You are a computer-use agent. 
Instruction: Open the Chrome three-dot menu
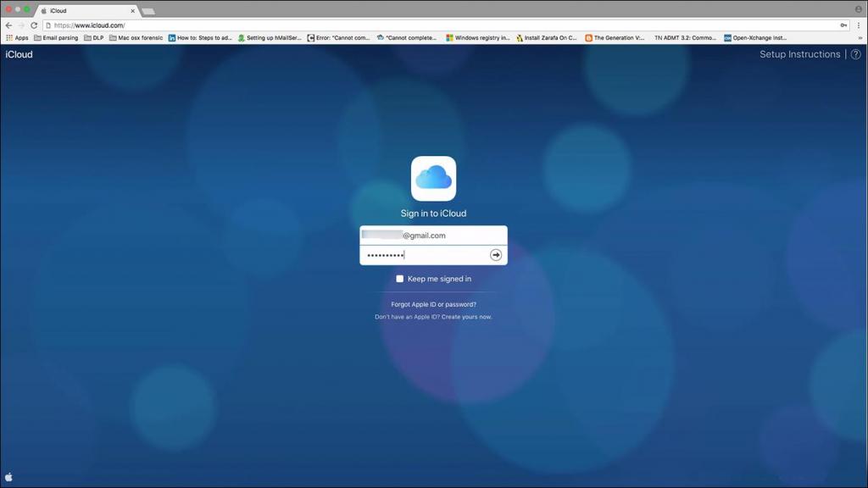pos(859,25)
